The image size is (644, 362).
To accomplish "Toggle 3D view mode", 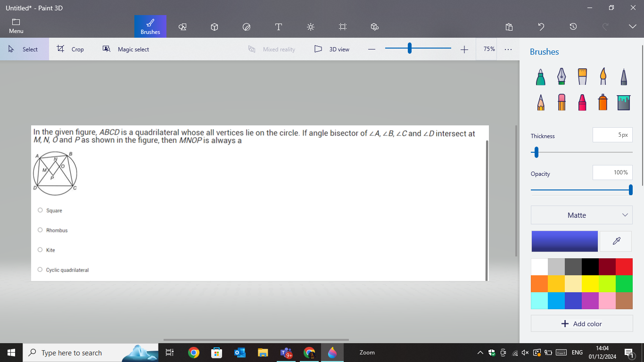I will pos(332,49).
